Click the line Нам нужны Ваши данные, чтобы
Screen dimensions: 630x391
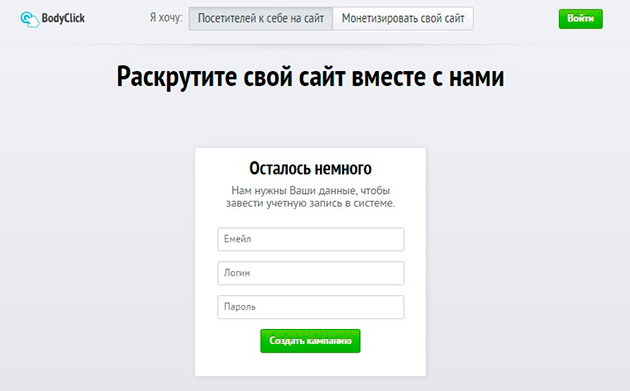click(x=311, y=190)
